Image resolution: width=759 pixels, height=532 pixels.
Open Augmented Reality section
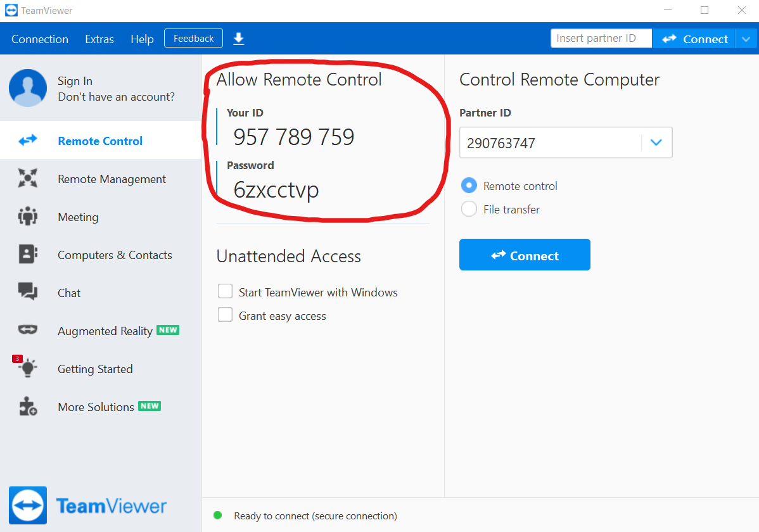101,331
